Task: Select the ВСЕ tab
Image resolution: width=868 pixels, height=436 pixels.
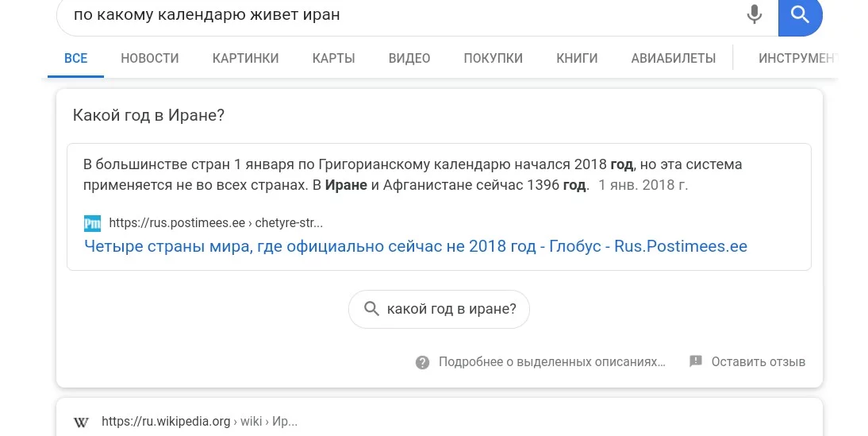Action: click(76, 58)
